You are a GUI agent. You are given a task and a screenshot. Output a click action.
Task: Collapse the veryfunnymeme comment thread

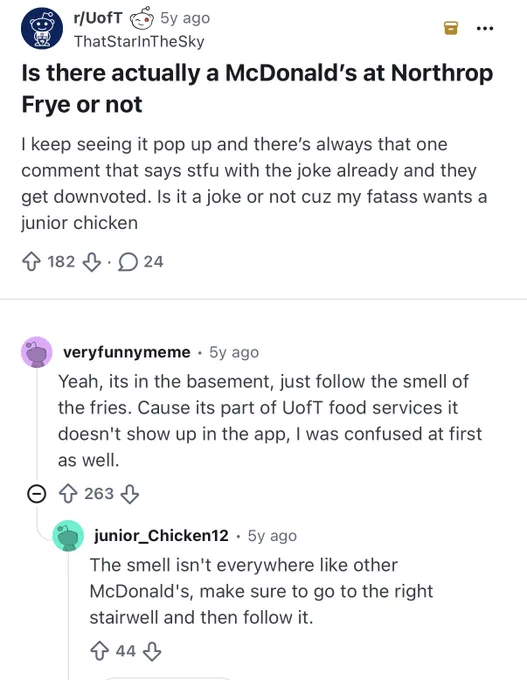[36, 494]
